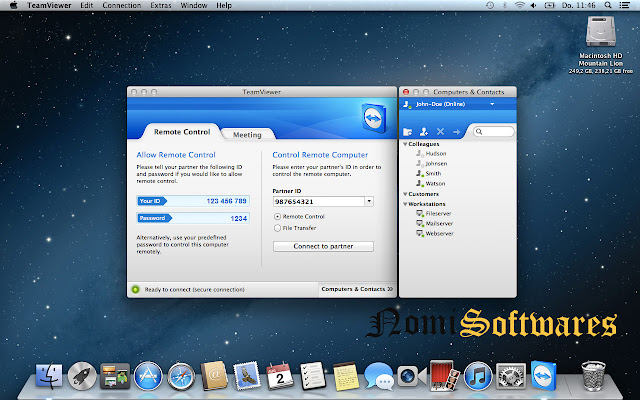Click the Password value 1234 field
Screen dimensions: 640x400
(x=239, y=218)
